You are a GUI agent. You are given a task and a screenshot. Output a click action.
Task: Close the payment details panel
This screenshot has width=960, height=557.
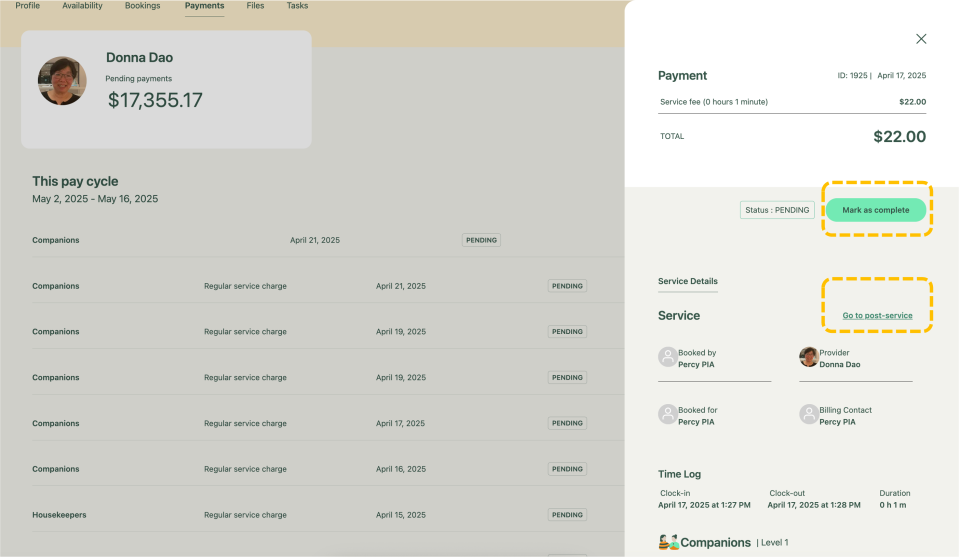coord(921,39)
